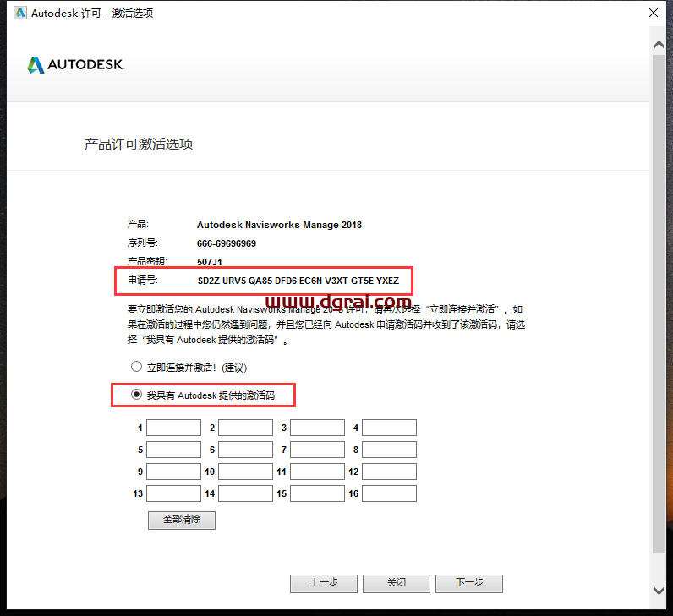673x616 pixels.
Task: Click activation code field 16
Action: pos(389,493)
